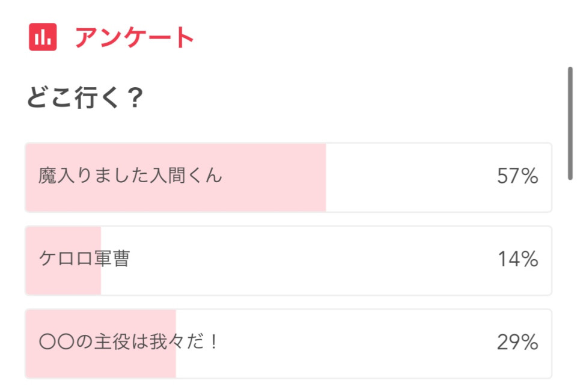Click the 57% result label
The image size is (577, 392).
pyautogui.click(x=517, y=177)
